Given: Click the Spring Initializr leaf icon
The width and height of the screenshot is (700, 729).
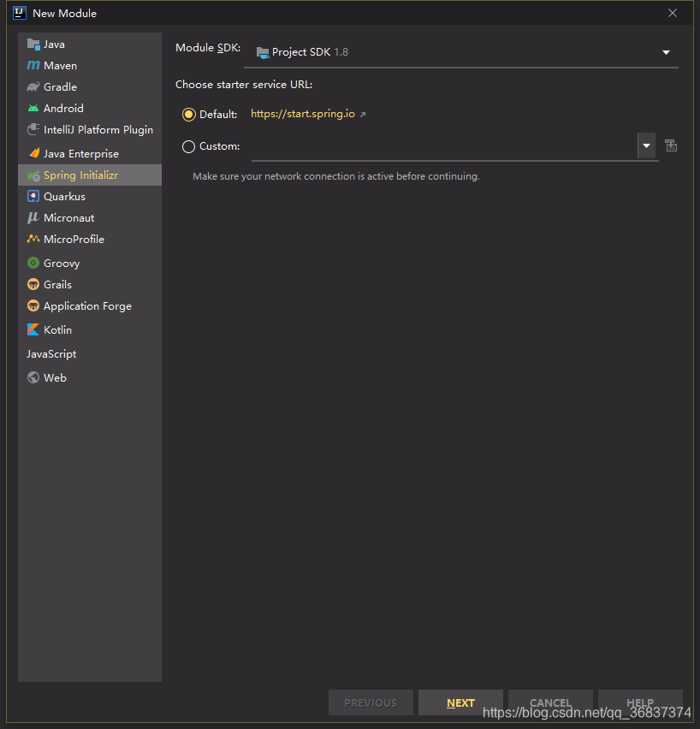Looking at the screenshot, I should [x=33, y=175].
